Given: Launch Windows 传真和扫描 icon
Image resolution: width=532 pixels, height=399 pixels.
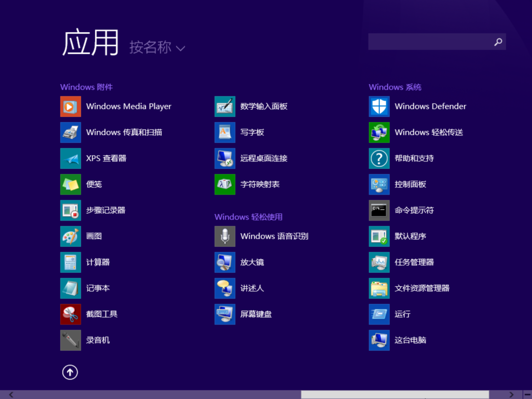Looking at the screenshot, I should 70,133.
